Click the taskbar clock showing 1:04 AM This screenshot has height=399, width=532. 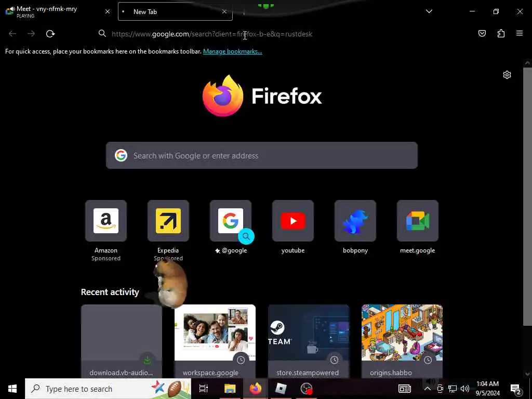point(487,389)
